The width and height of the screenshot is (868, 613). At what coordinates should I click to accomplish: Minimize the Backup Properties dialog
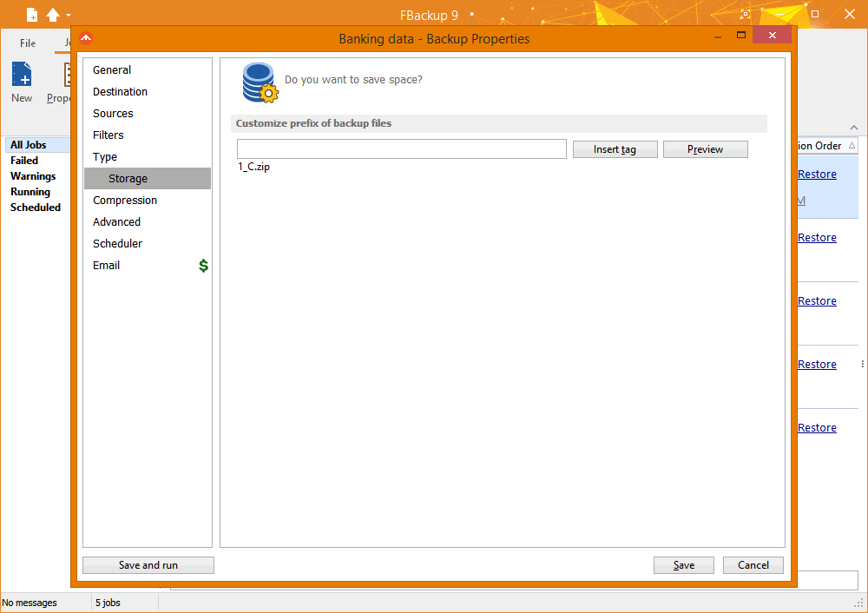(718, 36)
